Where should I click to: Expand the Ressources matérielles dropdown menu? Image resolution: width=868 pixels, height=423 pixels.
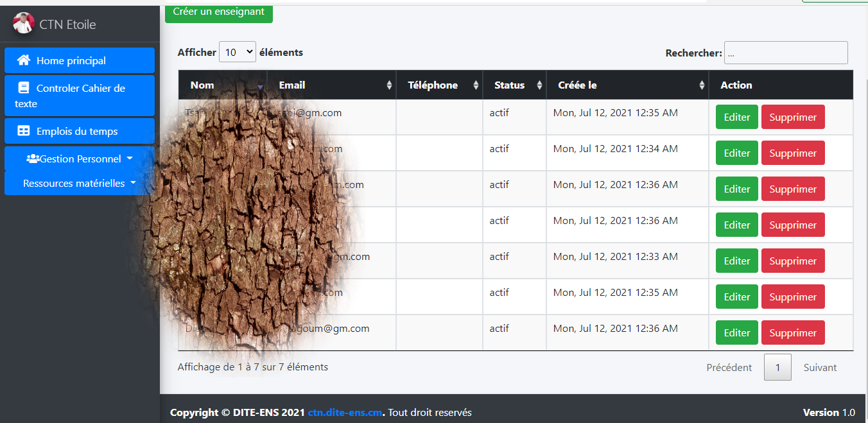tap(80, 183)
